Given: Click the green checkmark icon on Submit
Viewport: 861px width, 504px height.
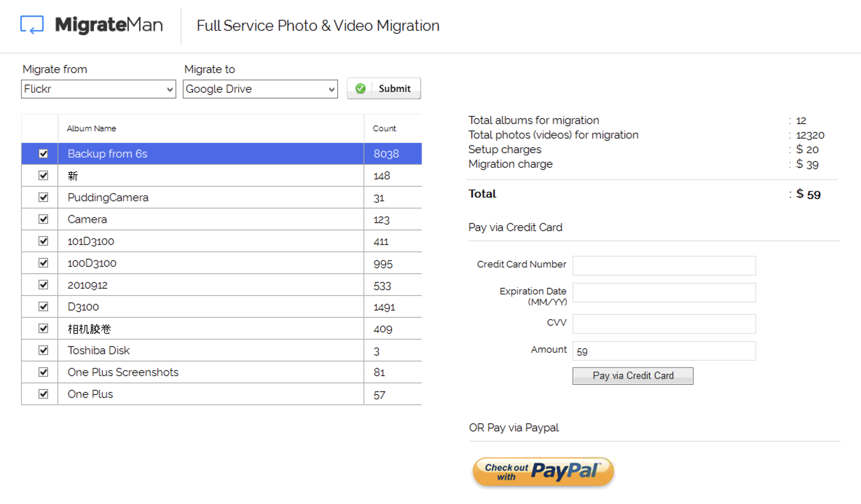Looking at the screenshot, I should pos(360,89).
